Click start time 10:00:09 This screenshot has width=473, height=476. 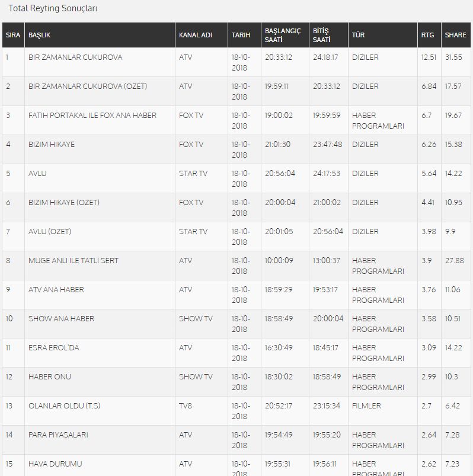(x=279, y=260)
